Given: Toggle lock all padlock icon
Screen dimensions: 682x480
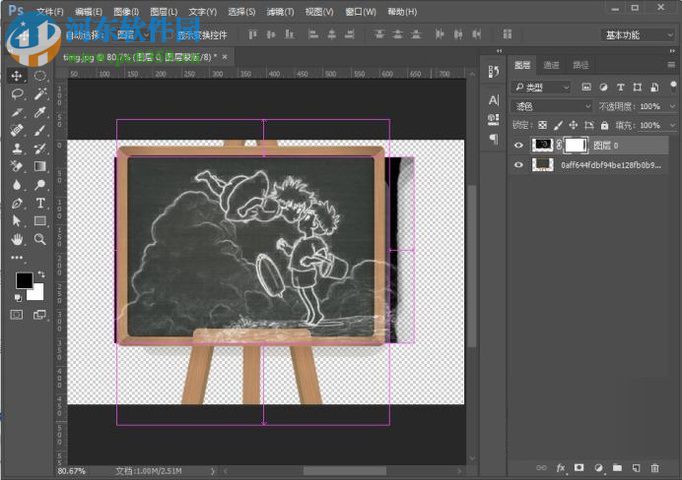Looking at the screenshot, I should [x=605, y=126].
